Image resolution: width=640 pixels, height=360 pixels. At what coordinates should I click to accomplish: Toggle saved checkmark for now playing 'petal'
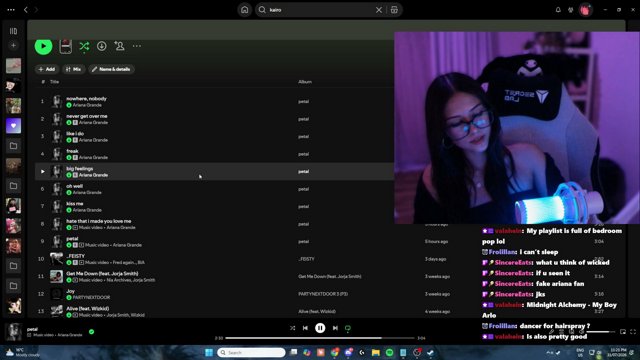pyautogui.click(x=91, y=332)
